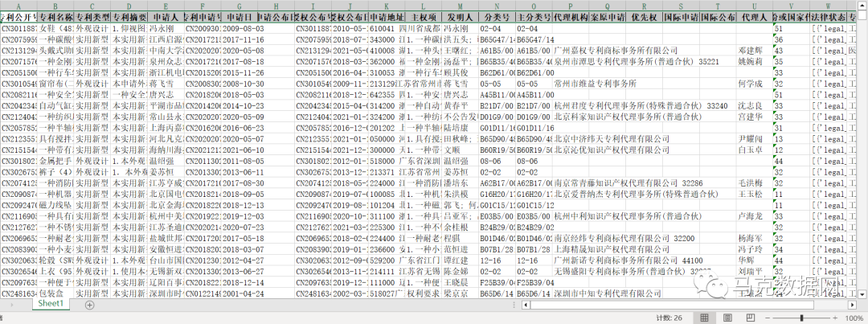Select the 代理人 header cell
Viewport: 868px width, 324px height.
(754, 17)
